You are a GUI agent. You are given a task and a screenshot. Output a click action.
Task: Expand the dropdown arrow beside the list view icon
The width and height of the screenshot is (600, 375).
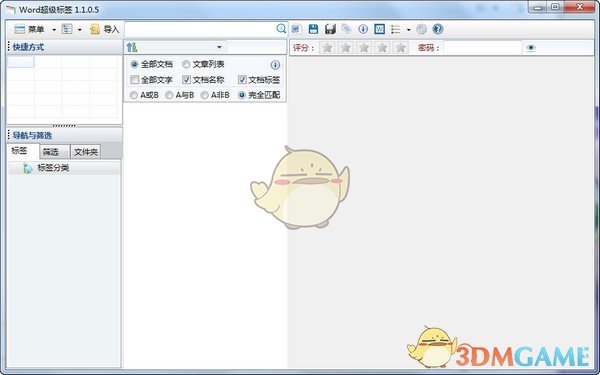(409, 29)
